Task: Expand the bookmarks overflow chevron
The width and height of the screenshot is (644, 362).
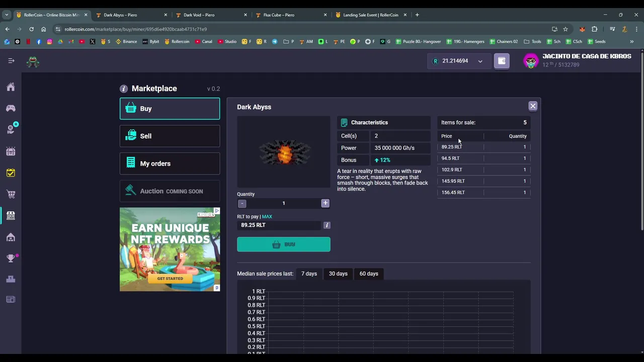Action: coord(632,42)
